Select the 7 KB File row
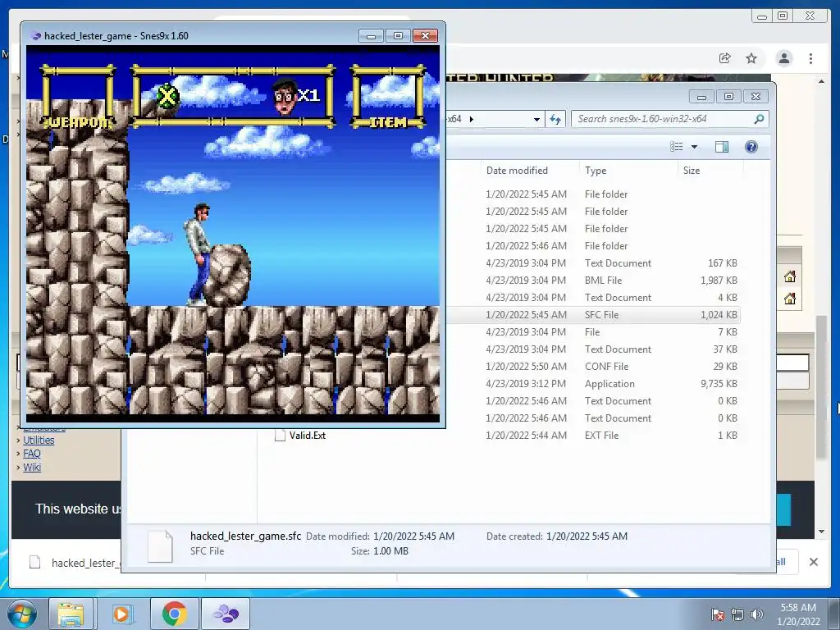The height and width of the screenshot is (630, 840). click(x=593, y=332)
